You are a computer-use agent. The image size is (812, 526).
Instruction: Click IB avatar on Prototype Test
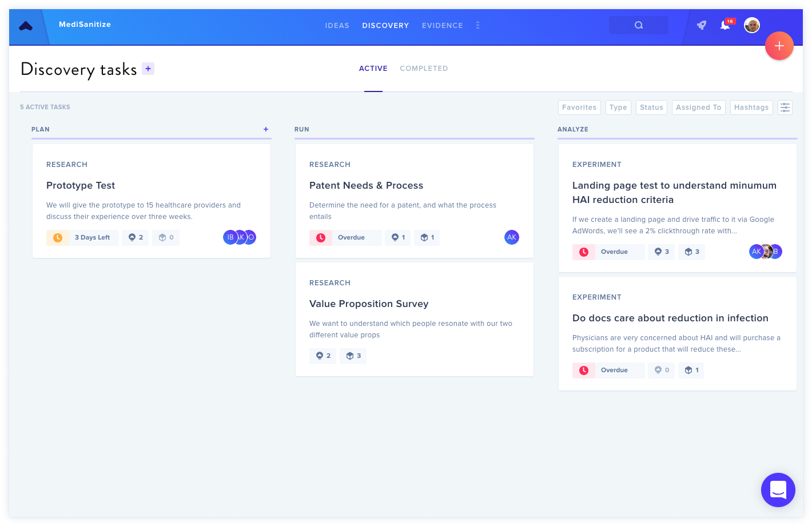[229, 237]
